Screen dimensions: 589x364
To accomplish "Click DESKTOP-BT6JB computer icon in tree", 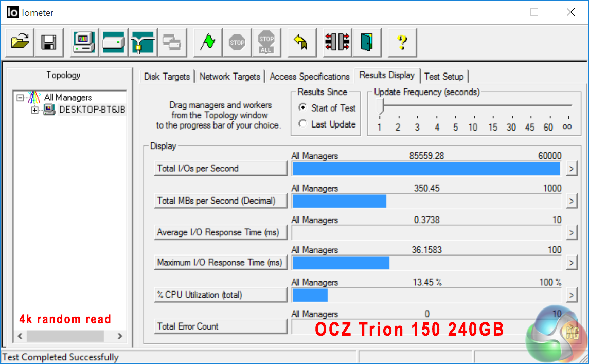I will 49,110.
